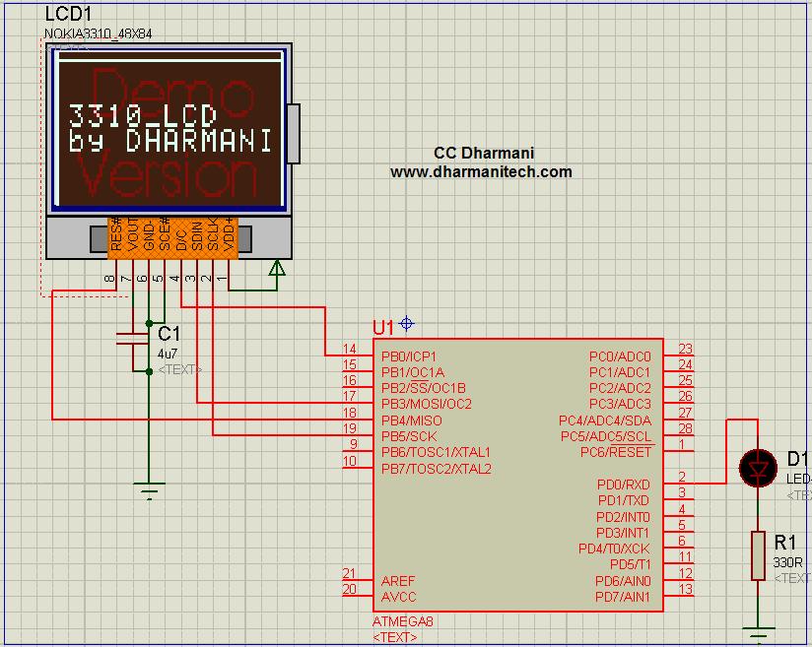
Task: Click the PD0/RXD pin label
Action: pos(624,485)
